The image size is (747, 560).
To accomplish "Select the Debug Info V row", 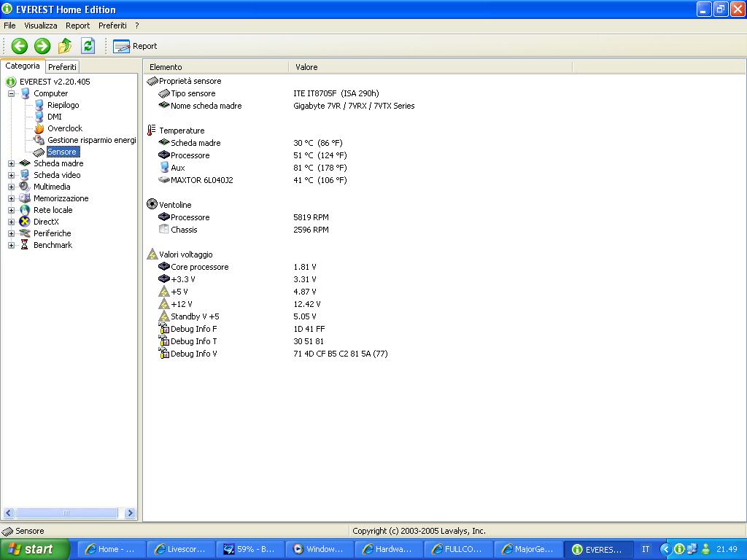I will click(194, 354).
